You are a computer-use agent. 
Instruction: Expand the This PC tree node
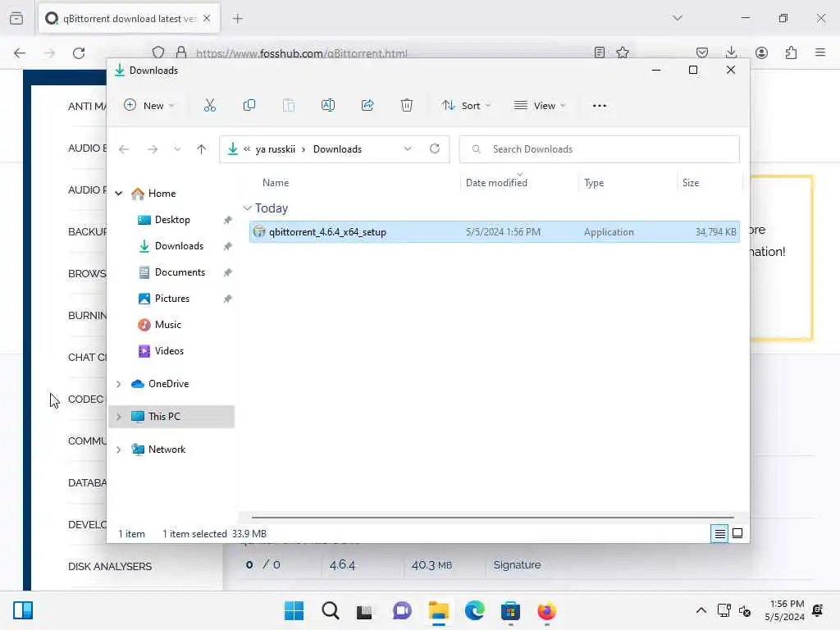(x=119, y=417)
